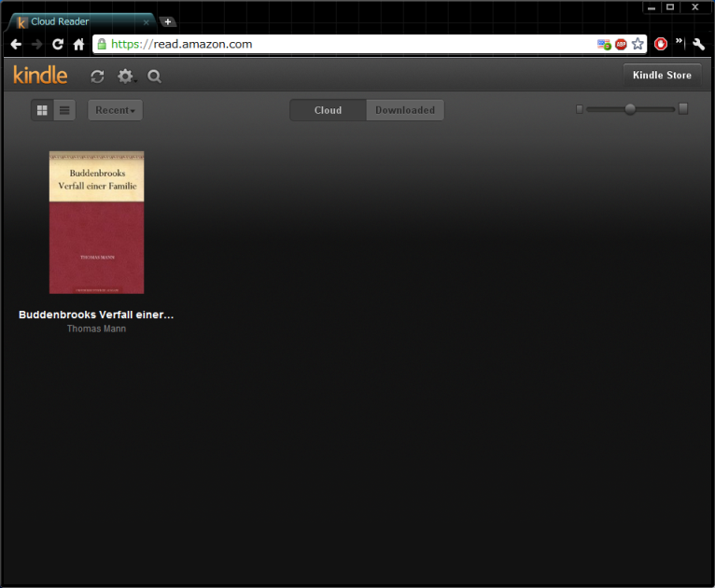Maximize the browser window
The image size is (715, 588).
coord(670,7)
